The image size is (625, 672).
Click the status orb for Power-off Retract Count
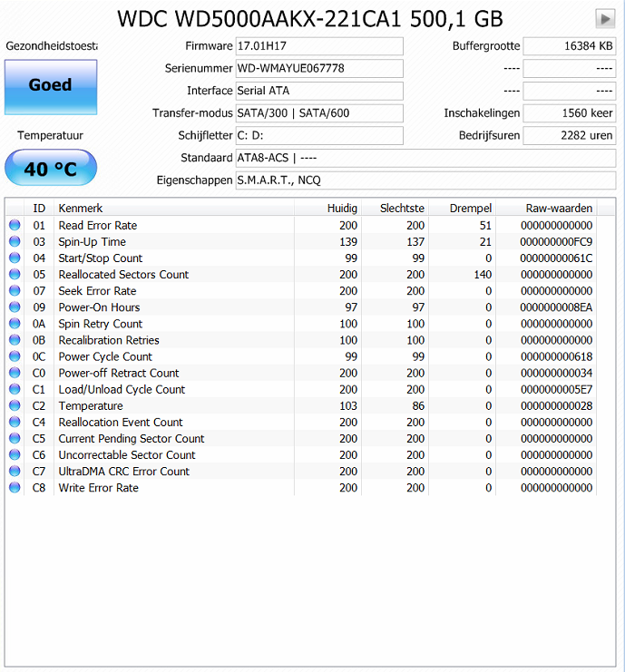tap(15, 373)
